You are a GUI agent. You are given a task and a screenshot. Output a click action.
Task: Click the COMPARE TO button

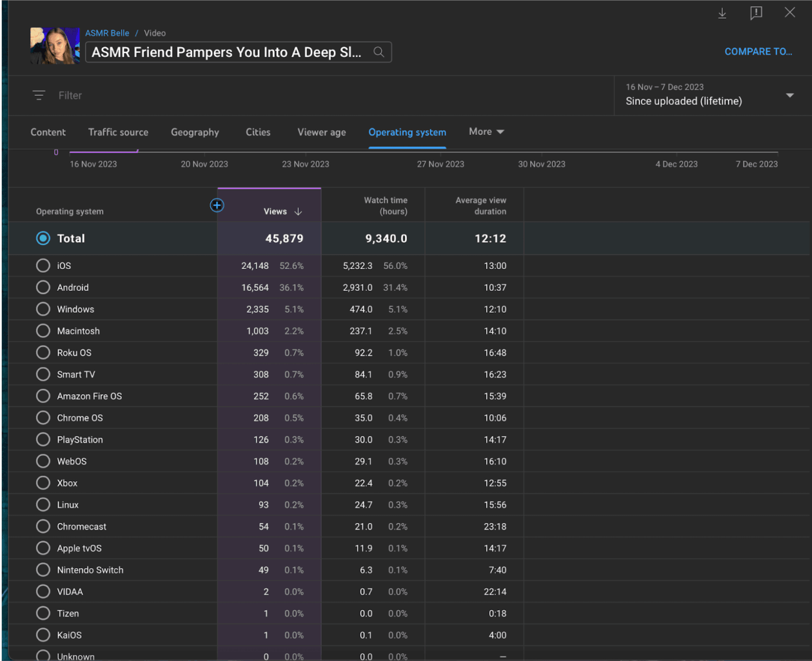coord(758,52)
